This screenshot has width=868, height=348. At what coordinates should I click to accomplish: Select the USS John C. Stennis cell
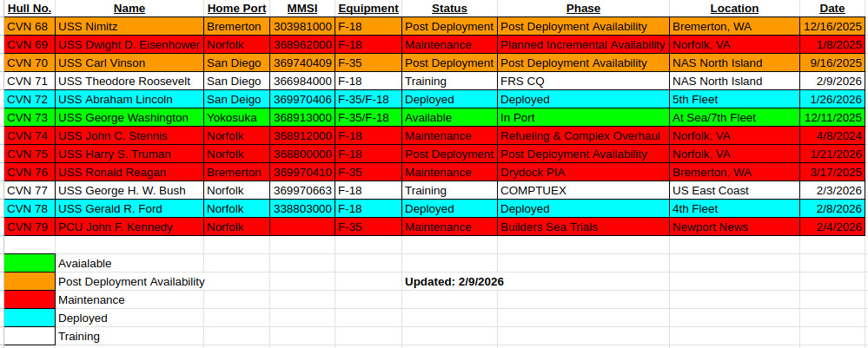pyautogui.click(x=129, y=136)
